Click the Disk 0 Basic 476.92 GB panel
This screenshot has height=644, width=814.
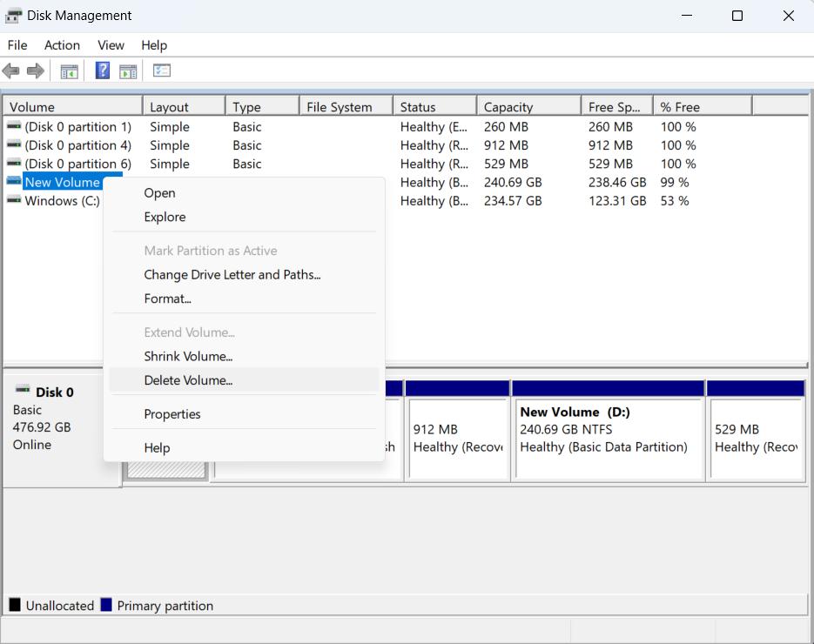click(54, 429)
